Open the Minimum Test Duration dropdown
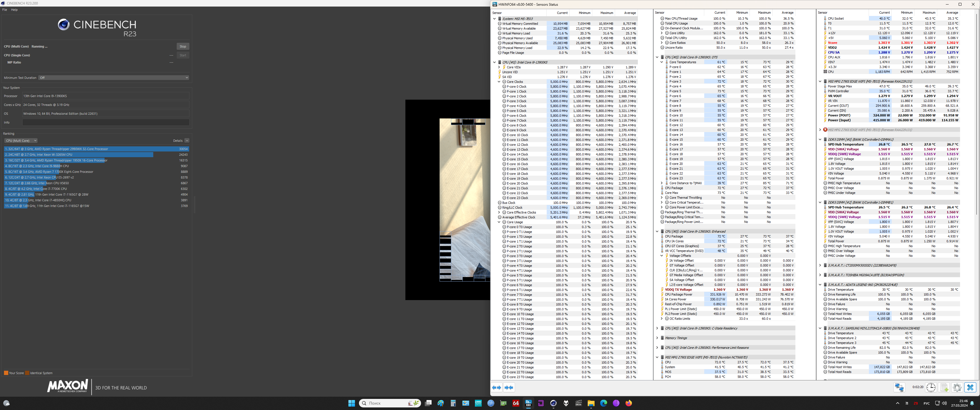Viewport: 980px width, 410px height. coord(113,78)
